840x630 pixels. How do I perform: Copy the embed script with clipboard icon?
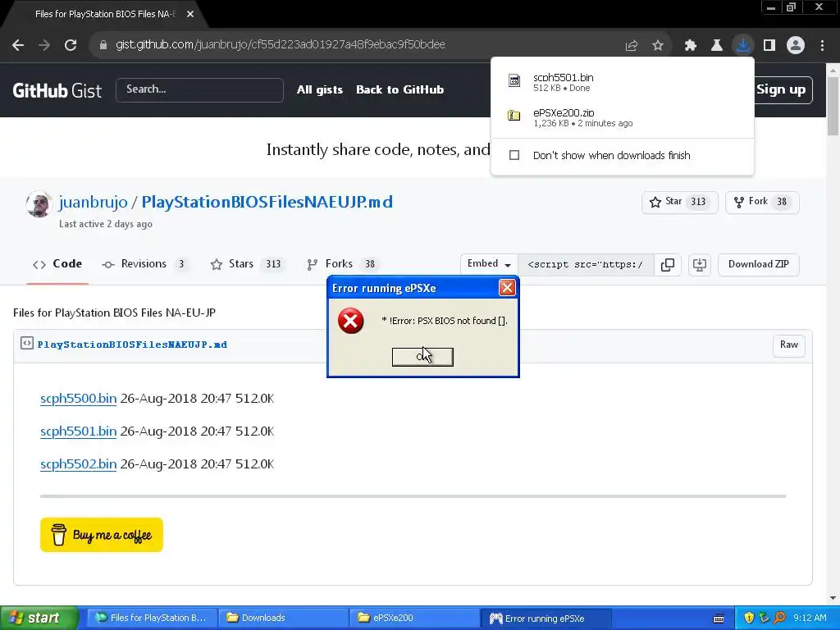[668, 265]
